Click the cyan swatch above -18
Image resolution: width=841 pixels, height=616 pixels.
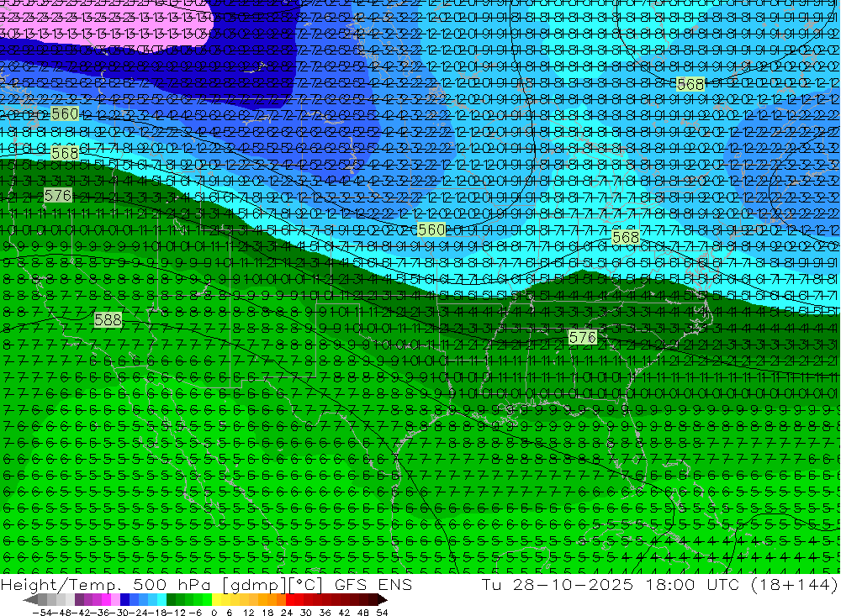point(161,600)
